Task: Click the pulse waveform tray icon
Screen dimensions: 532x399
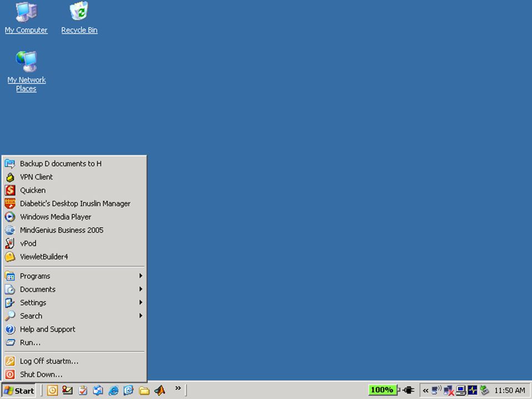Action: pos(472,391)
